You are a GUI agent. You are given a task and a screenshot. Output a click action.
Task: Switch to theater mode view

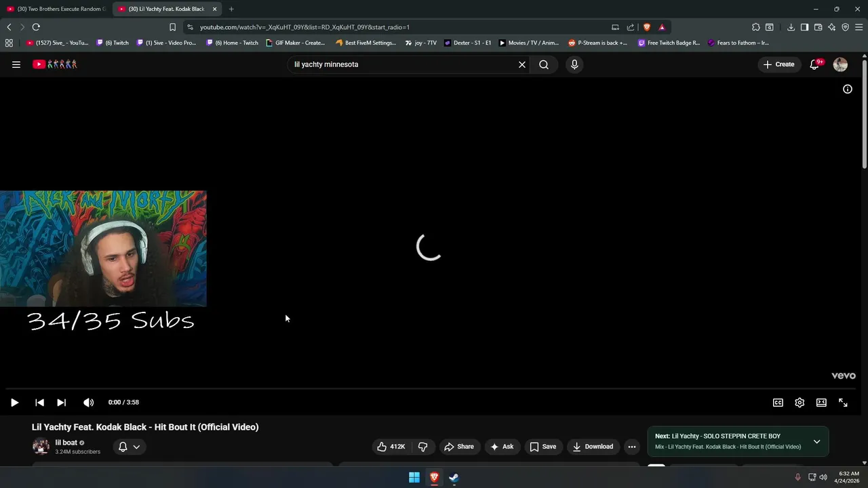(821, 403)
